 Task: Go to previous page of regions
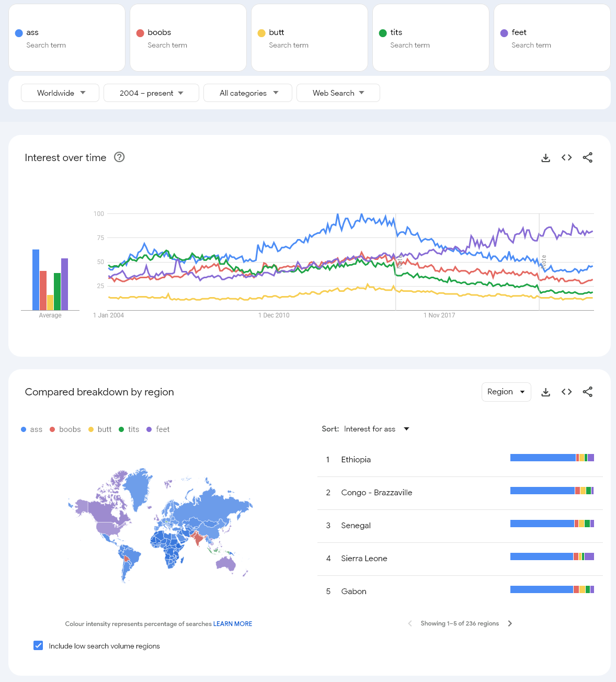tap(410, 623)
